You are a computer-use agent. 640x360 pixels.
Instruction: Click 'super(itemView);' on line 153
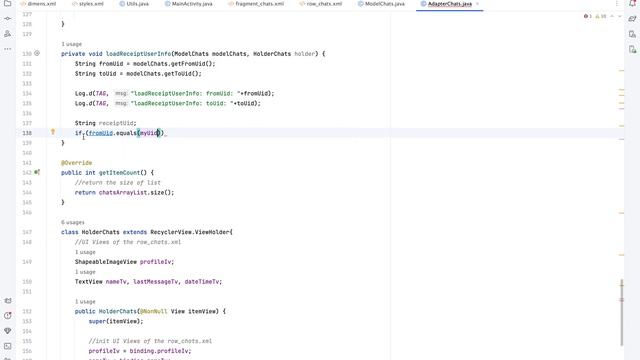click(x=116, y=321)
